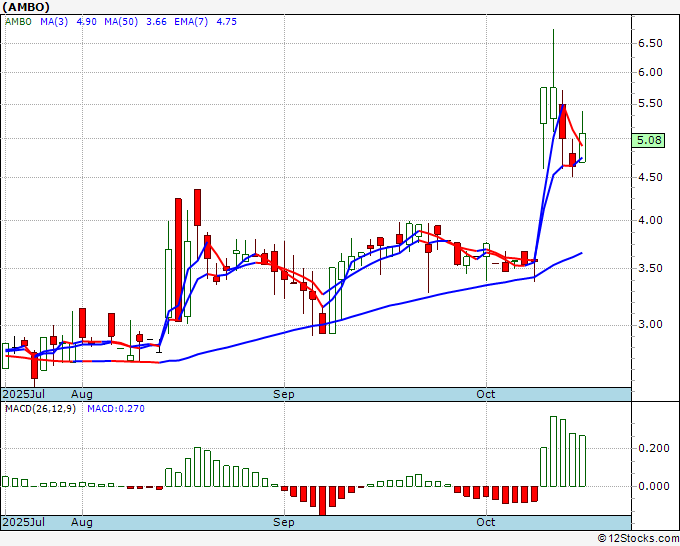
Task: Click the EMA(7) value 4.75
Action: click(x=226, y=22)
